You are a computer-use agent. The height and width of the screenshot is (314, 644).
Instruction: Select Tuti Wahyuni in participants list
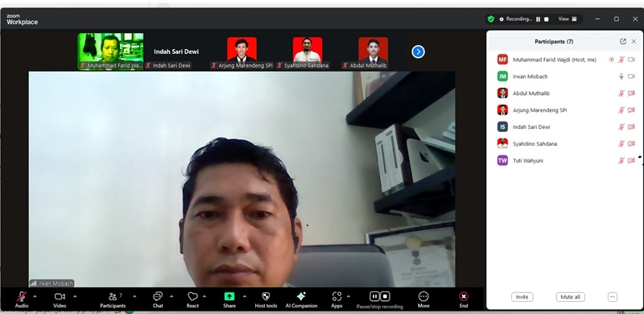(565, 161)
